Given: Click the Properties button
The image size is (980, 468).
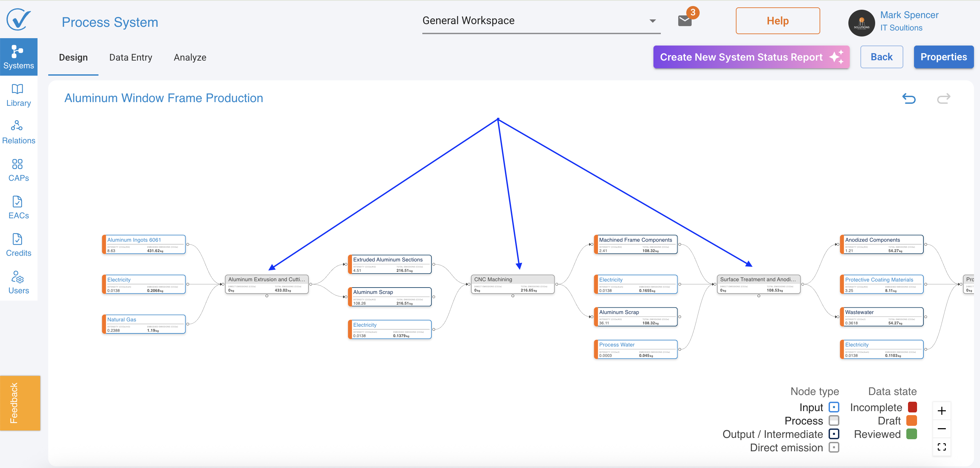Looking at the screenshot, I should pos(943,57).
